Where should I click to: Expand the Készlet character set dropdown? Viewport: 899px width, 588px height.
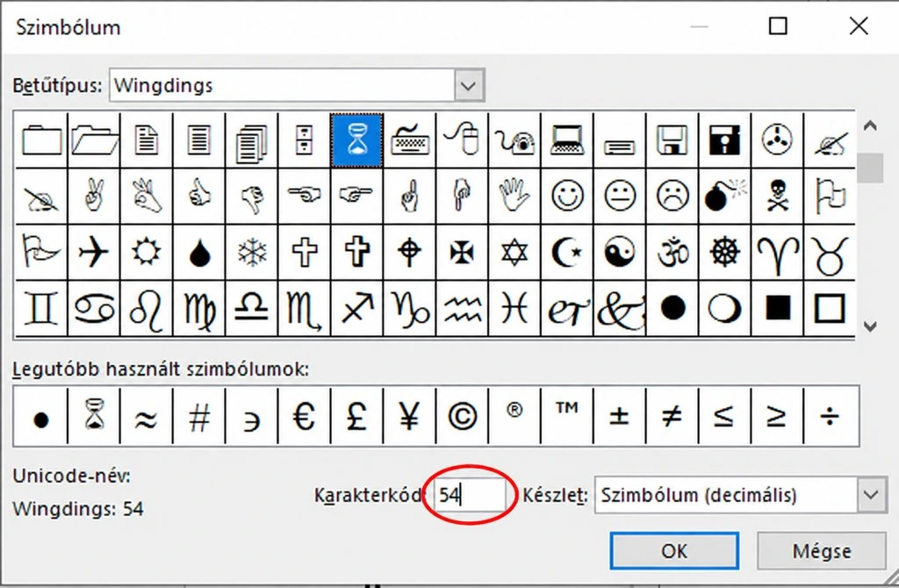click(872, 495)
